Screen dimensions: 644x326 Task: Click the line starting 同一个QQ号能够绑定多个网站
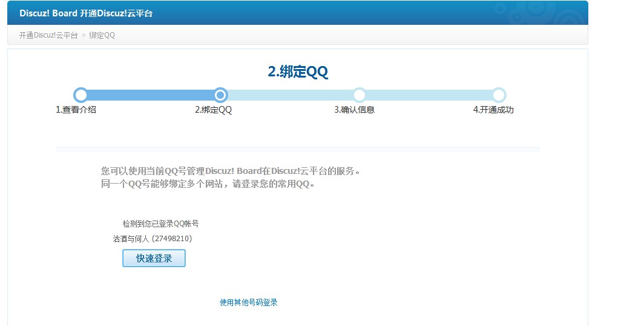point(208,184)
